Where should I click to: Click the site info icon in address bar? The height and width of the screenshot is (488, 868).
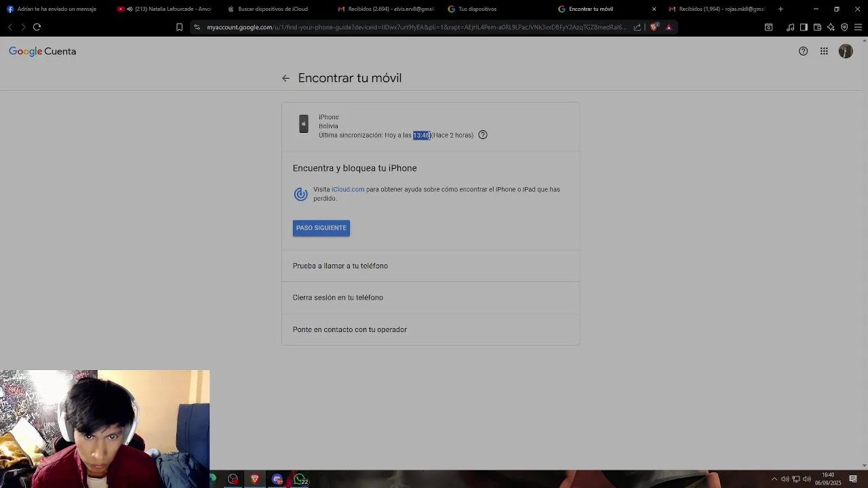tap(197, 27)
